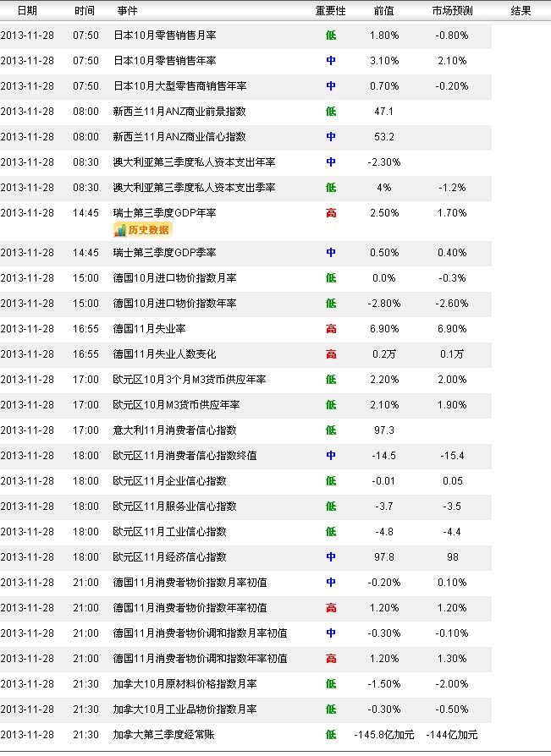Click time 16:55 for 德国11月失业率

pyautogui.click(x=85, y=329)
